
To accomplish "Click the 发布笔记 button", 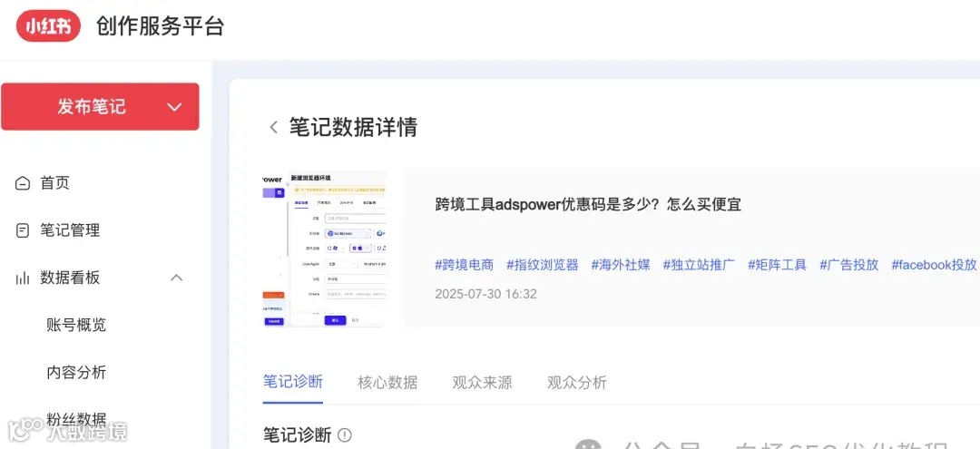I will (x=100, y=107).
